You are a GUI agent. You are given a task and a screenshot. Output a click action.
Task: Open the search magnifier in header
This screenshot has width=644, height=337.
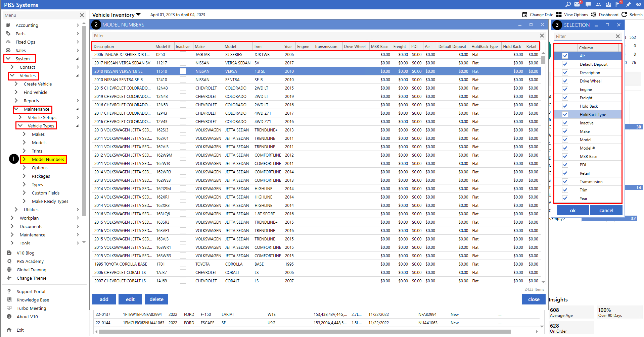(568, 4)
